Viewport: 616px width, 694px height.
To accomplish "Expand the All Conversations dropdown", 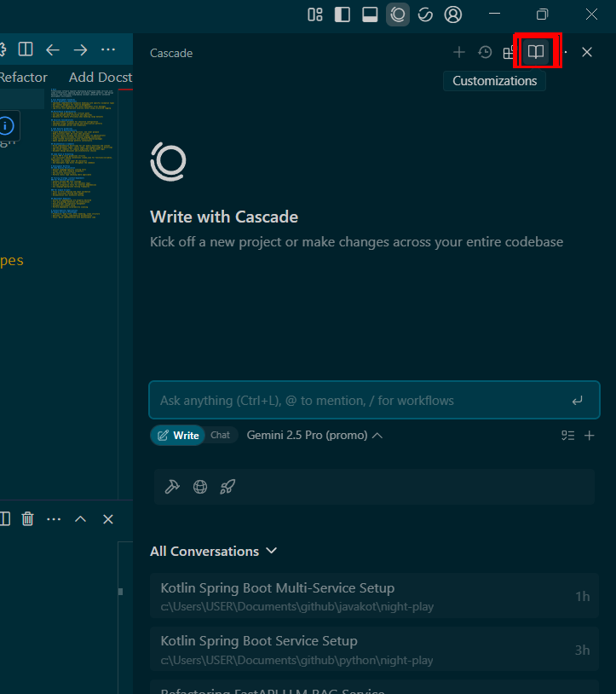I will point(214,551).
